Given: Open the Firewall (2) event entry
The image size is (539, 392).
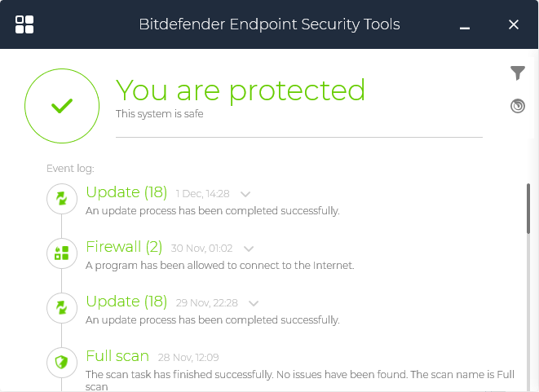Looking at the screenshot, I should (x=124, y=247).
